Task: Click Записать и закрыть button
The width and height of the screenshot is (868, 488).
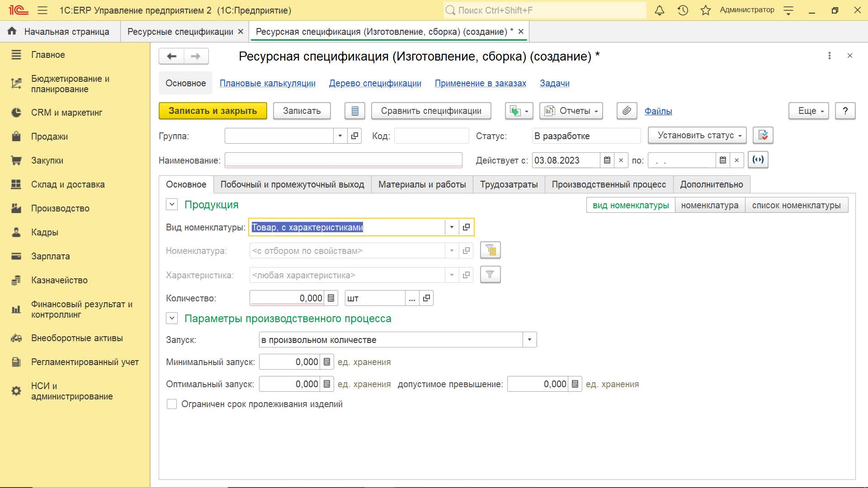Action: [212, 111]
